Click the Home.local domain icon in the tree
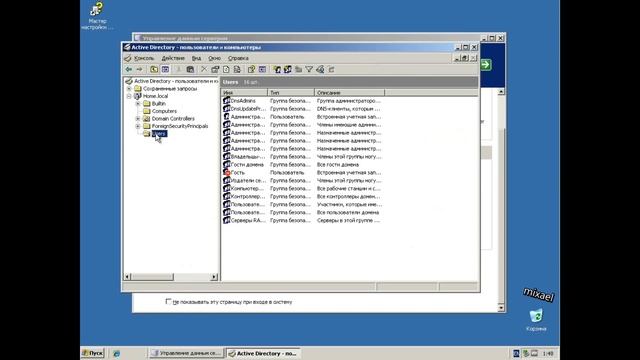 click(x=138, y=96)
